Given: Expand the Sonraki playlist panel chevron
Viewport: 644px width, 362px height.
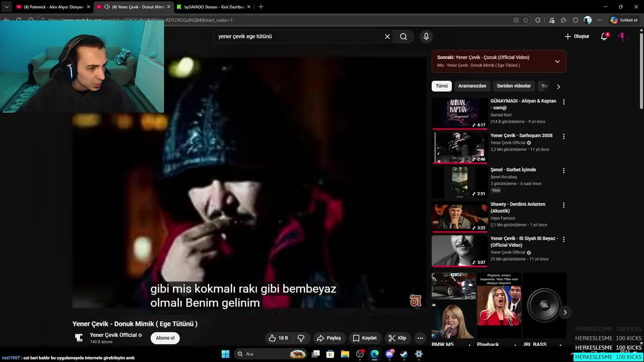Looking at the screenshot, I should click(557, 61).
